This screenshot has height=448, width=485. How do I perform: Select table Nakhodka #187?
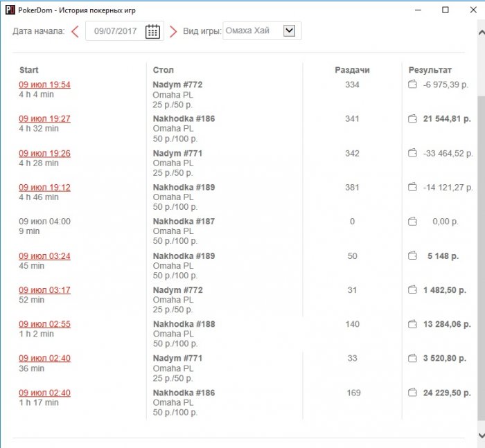point(184,221)
